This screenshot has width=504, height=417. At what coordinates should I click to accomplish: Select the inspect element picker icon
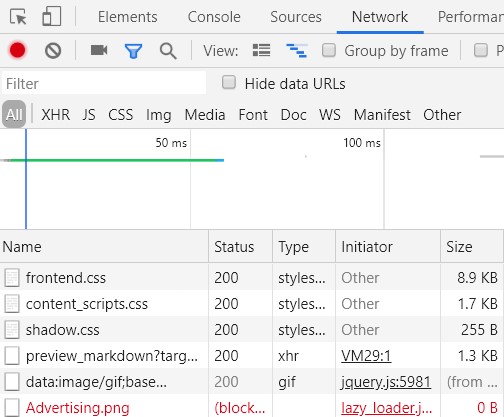coord(18,17)
